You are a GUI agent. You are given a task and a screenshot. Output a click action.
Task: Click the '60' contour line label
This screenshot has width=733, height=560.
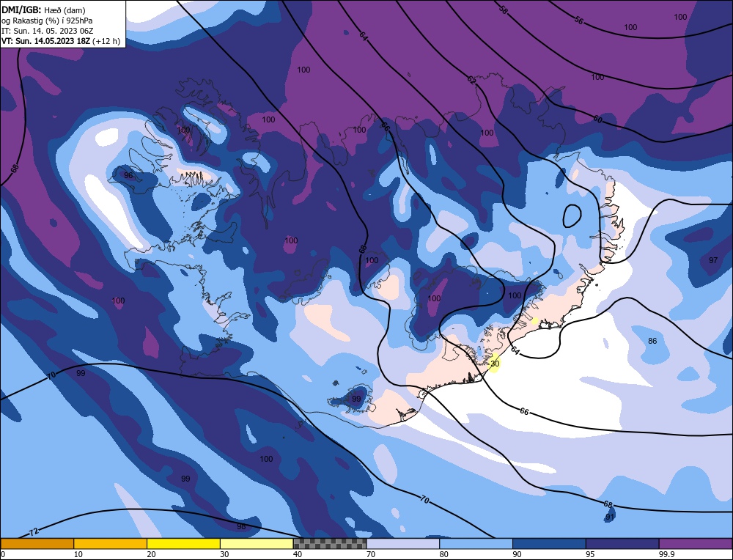coord(597,119)
